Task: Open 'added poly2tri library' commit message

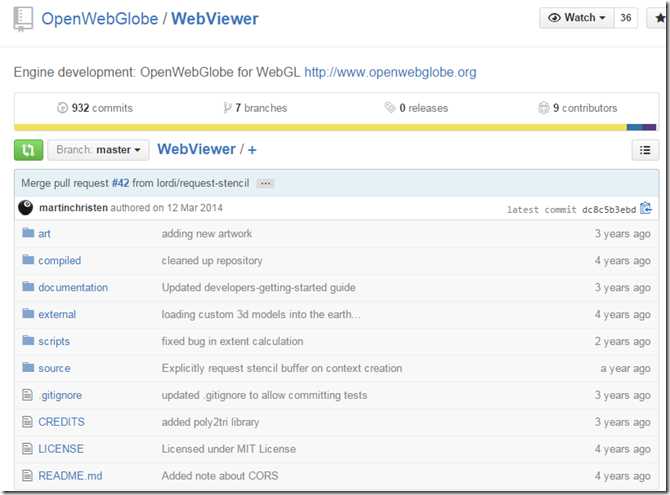Action: (x=210, y=422)
